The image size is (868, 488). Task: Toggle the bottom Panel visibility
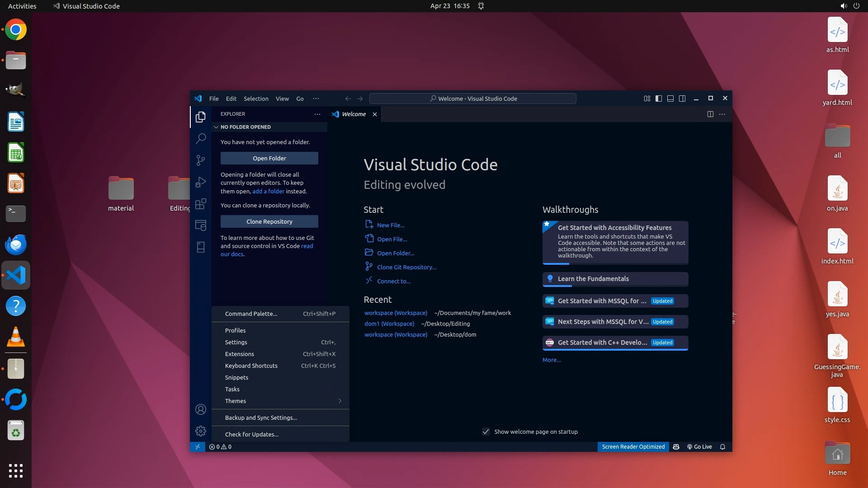coord(670,99)
